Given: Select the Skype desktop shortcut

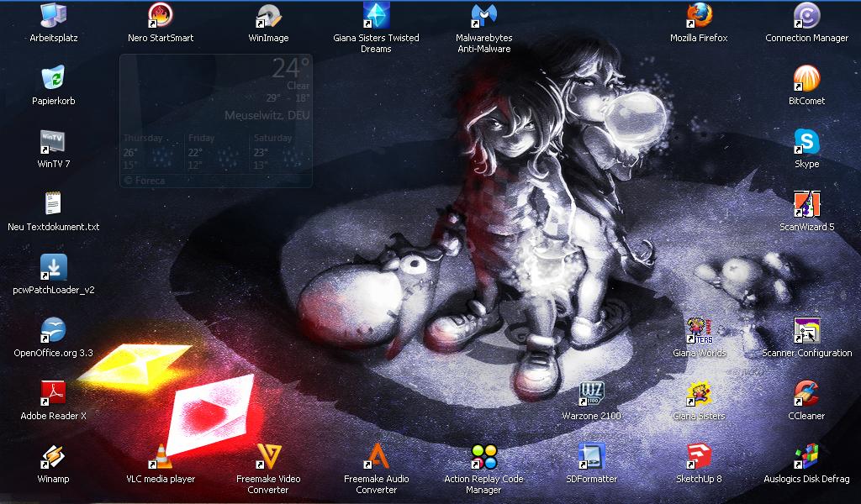Looking at the screenshot, I should [x=806, y=142].
